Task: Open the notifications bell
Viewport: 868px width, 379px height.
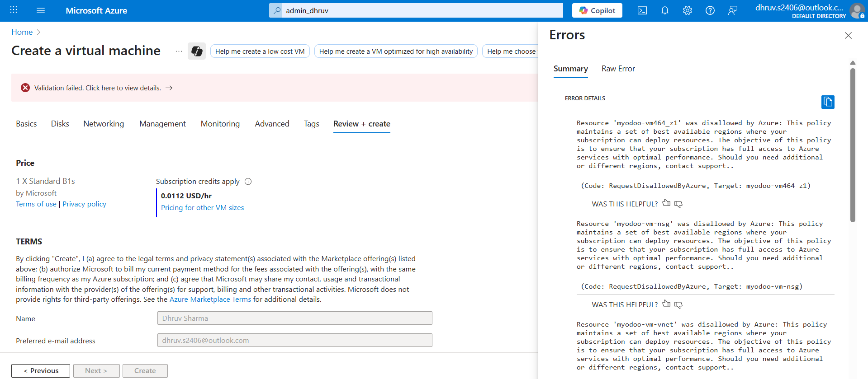Action: 665,10
